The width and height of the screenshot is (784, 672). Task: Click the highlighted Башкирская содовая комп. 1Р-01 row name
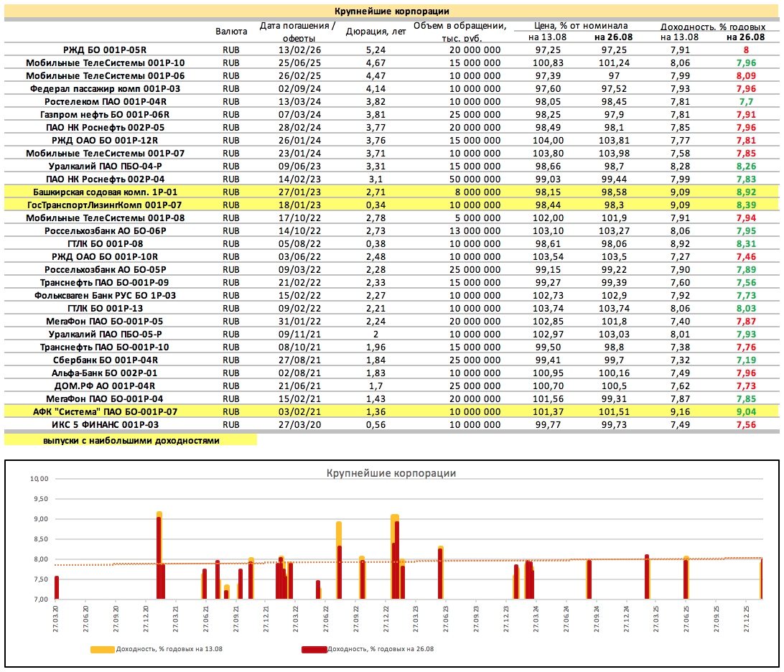point(105,192)
